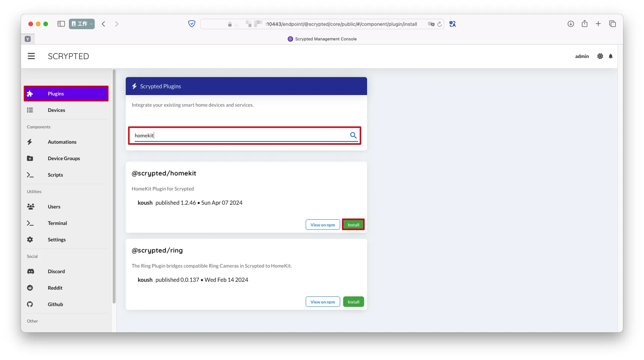The height and width of the screenshot is (360, 644).
Task: Click the Safari address bar
Action: [x=322, y=24]
